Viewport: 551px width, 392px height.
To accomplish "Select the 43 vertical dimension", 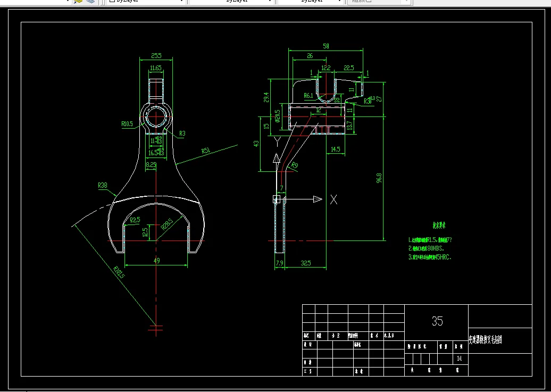I will click(x=256, y=144).
